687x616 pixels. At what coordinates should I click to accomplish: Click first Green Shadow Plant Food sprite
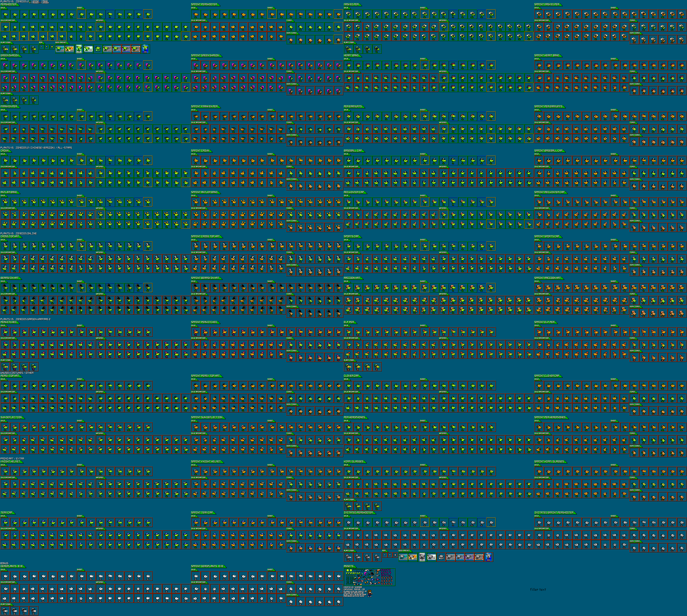5,100
